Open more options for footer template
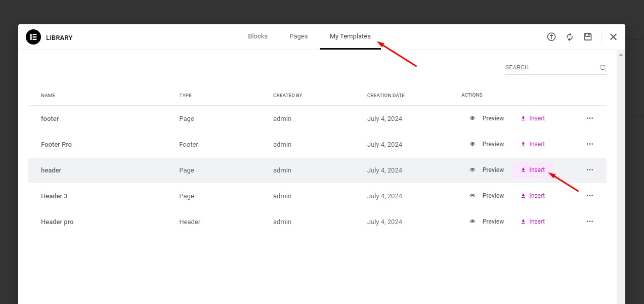Image resolution: width=644 pixels, height=304 pixels. pos(589,118)
